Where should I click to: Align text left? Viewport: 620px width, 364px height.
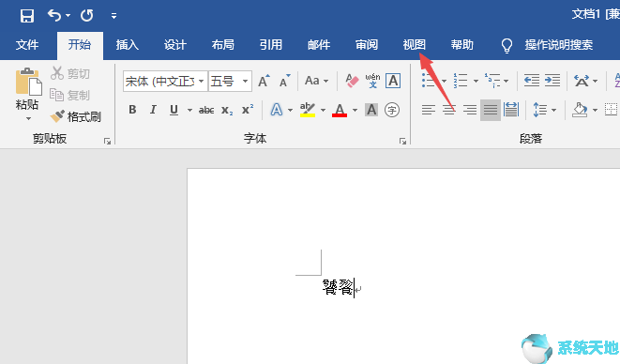pyautogui.click(x=429, y=110)
